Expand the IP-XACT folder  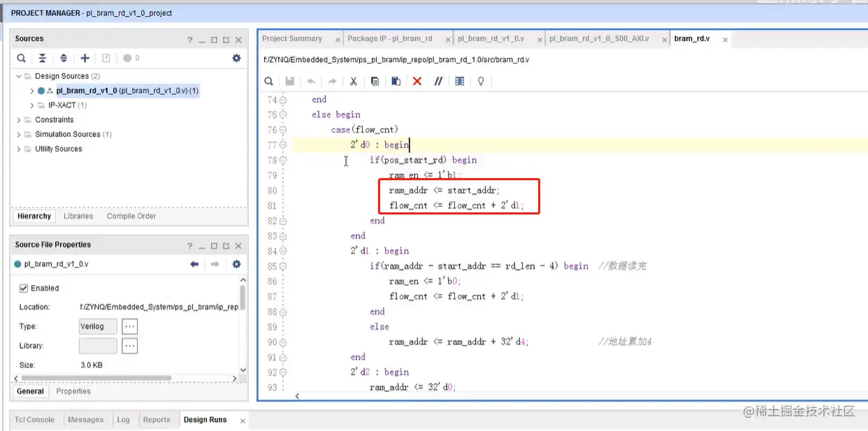[x=32, y=105]
